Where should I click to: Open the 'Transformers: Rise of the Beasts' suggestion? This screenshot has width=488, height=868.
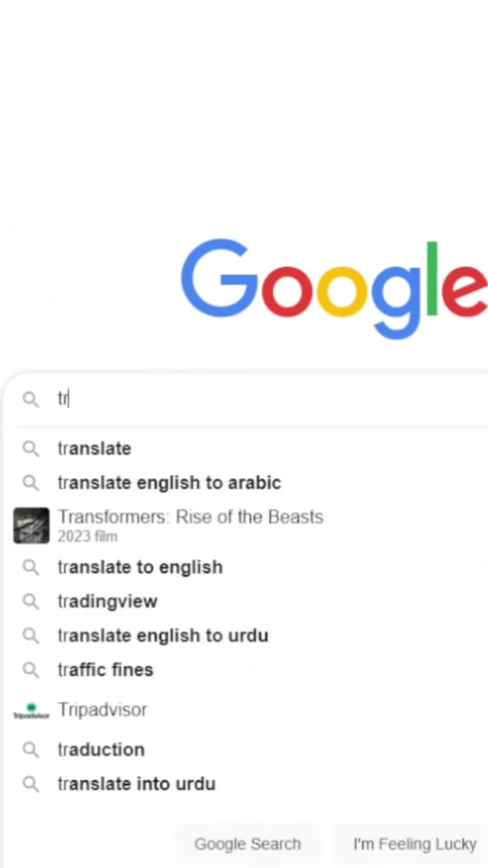[x=190, y=517]
